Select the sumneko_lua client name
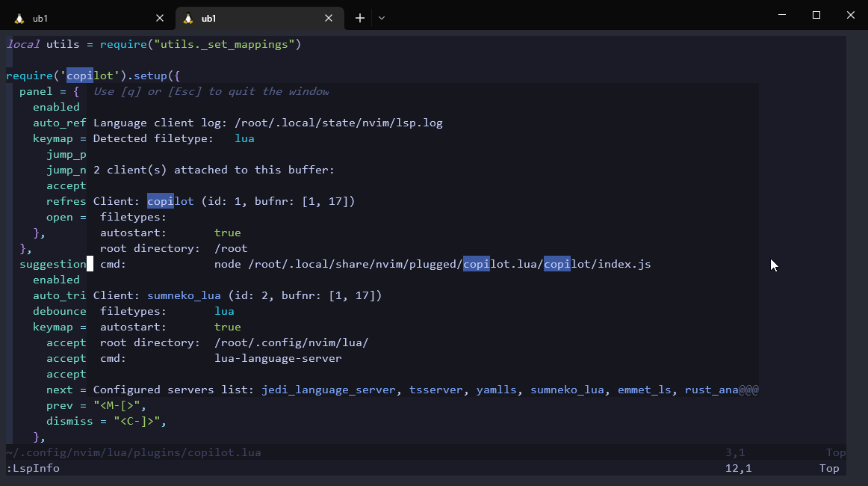This screenshot has width=868, height=486. 184,295
